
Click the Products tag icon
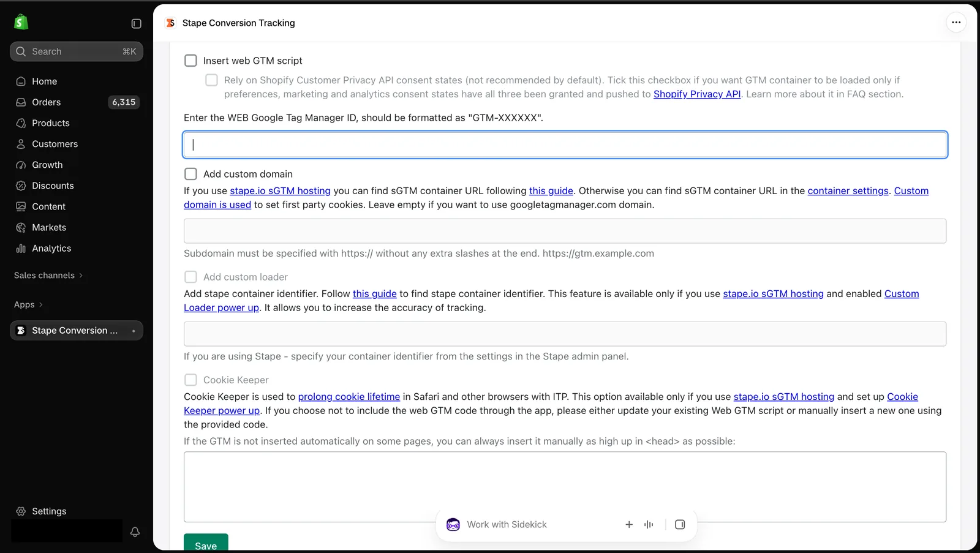(21, 123)
